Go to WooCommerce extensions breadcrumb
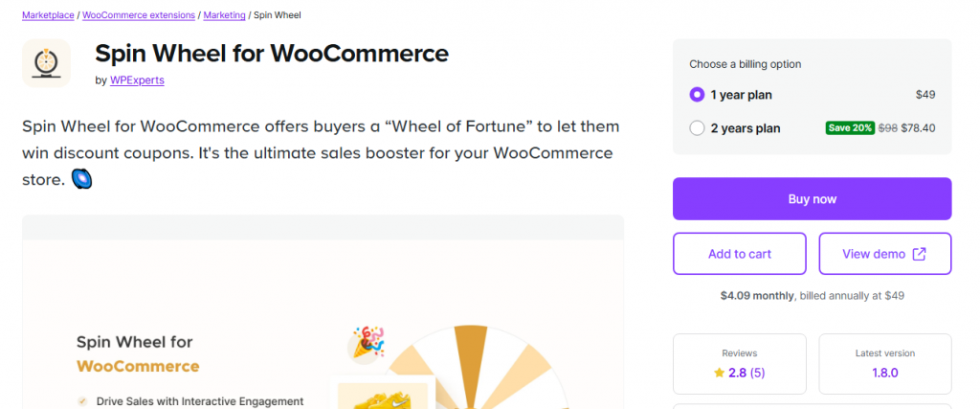Image resolution: width=980 pixels, height=409 pixels. point(140,15)
